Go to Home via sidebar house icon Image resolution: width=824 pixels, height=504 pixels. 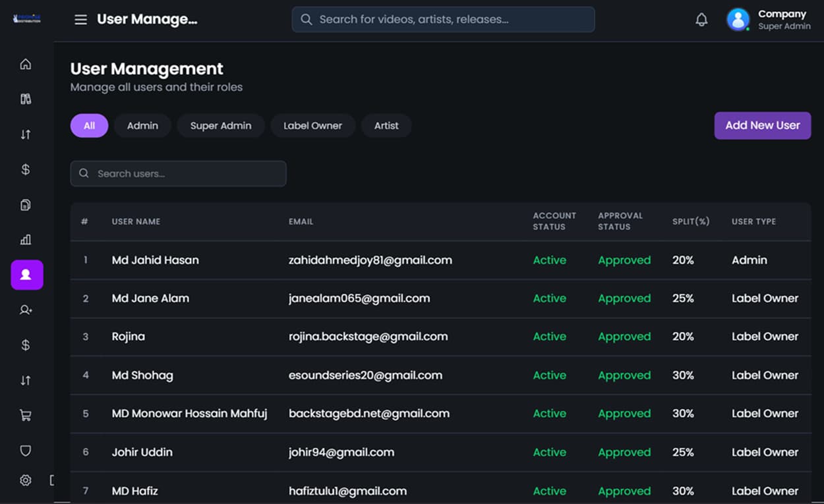[x=26, y=64]
